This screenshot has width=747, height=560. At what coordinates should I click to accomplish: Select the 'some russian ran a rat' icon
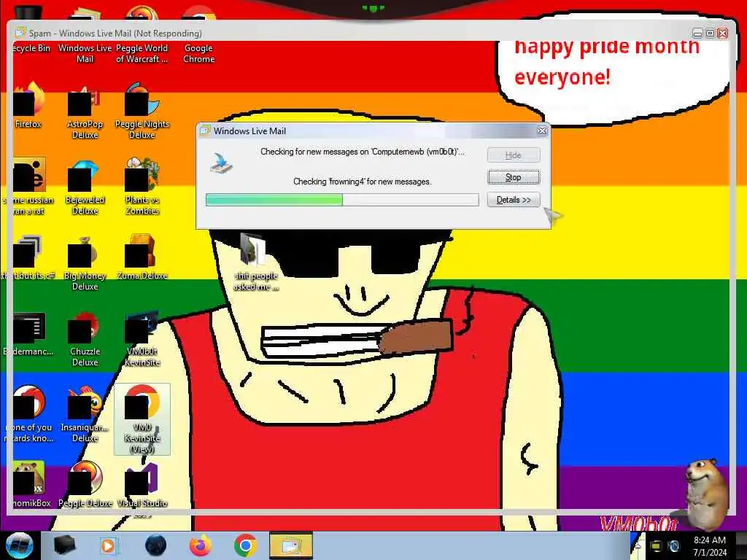point(29,187)
